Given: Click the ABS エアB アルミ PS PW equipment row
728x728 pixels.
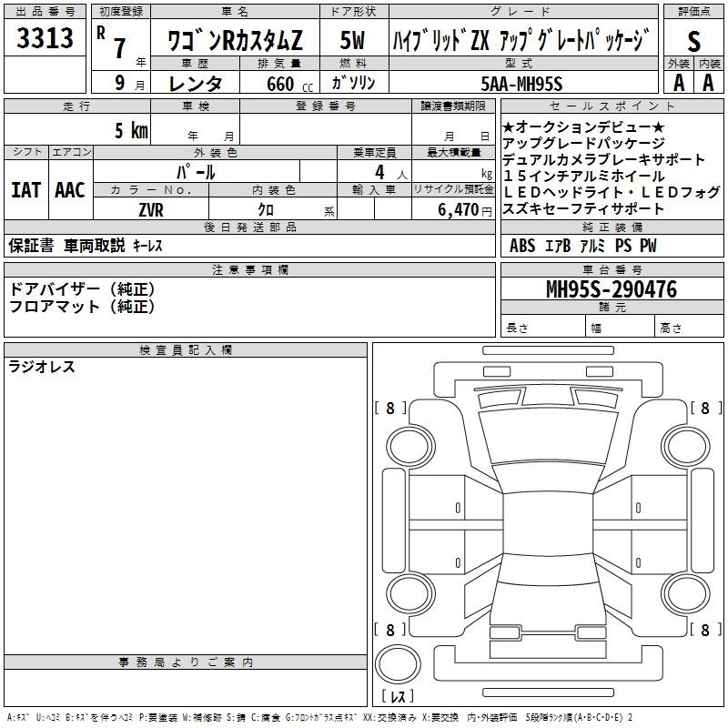Looking at the screenshot, I should 582,246.
